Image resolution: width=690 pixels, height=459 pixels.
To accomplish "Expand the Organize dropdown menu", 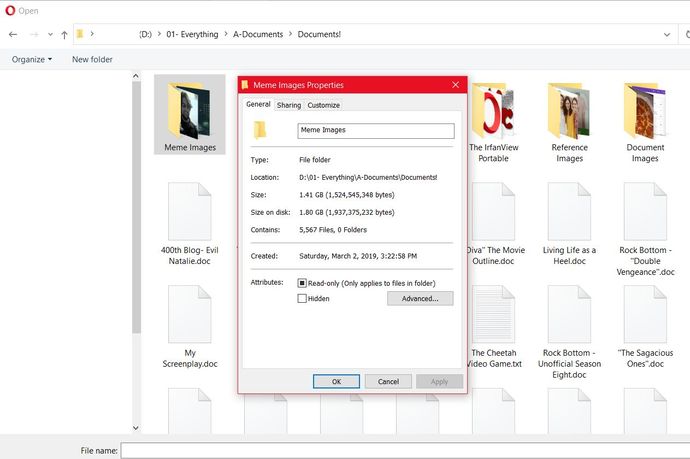I will click(32, 59).
